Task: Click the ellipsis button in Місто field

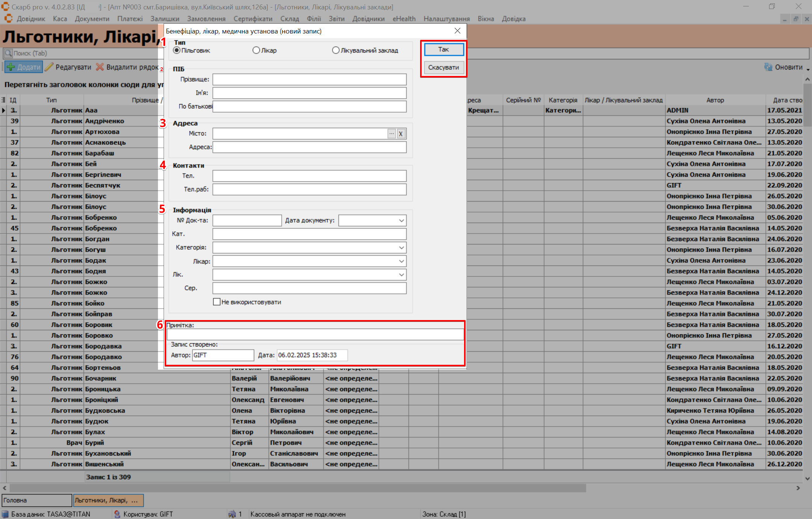Action: 392,134
